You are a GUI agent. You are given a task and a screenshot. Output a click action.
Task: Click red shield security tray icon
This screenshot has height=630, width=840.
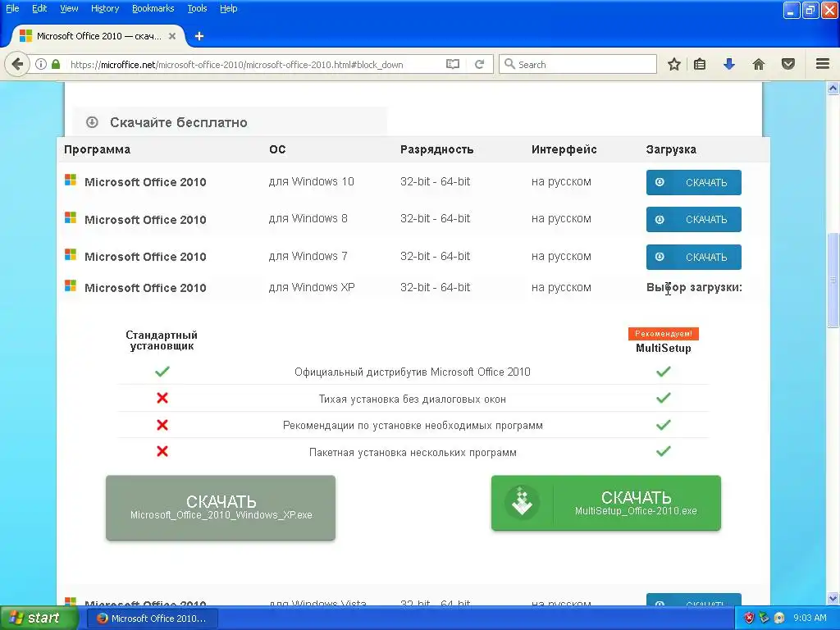[x=749, y=619]
